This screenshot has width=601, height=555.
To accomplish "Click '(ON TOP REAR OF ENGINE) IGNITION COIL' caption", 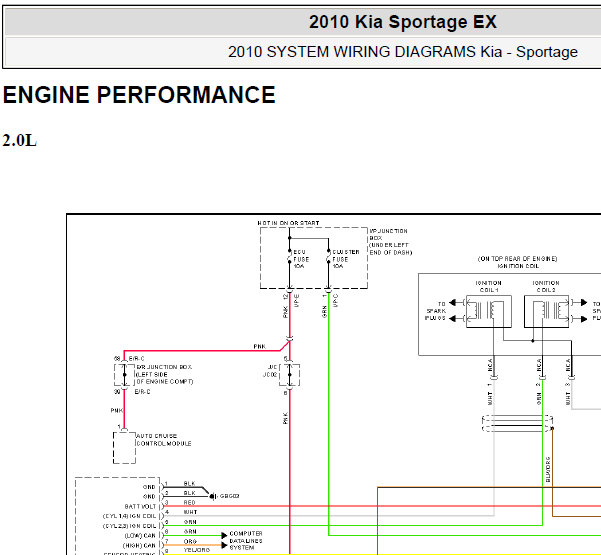I will (x=517, y=262).
